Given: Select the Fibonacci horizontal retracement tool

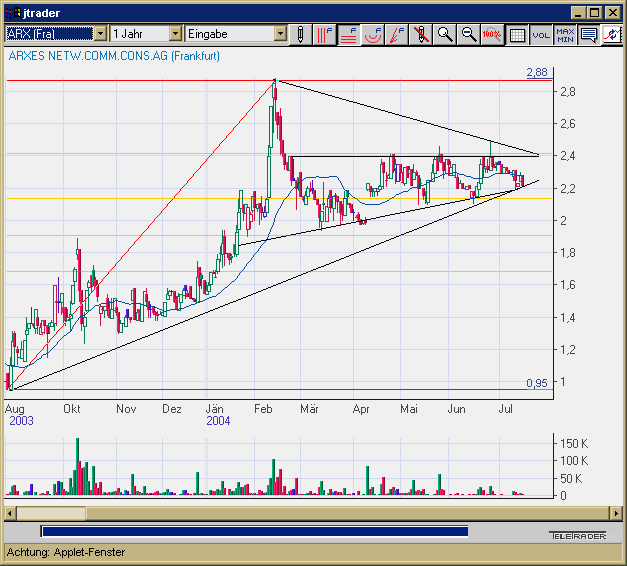Looking at the screenshot, I should click(x=348, y=34).
